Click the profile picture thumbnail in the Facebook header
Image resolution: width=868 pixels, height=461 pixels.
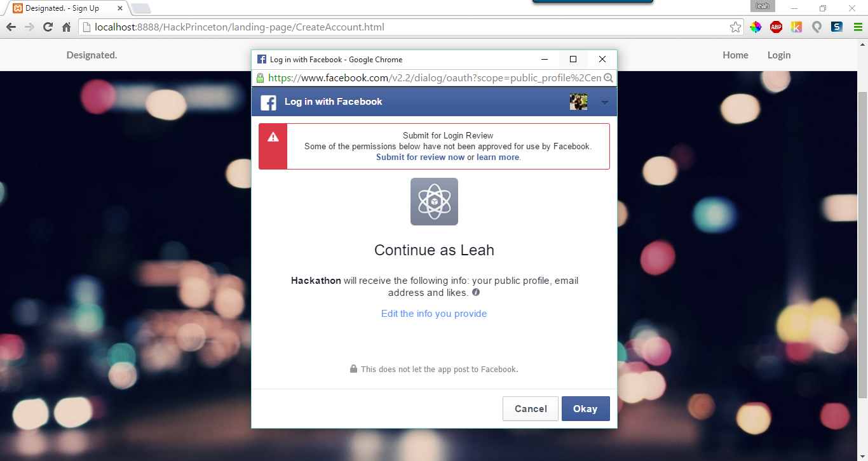click(578, 102)
